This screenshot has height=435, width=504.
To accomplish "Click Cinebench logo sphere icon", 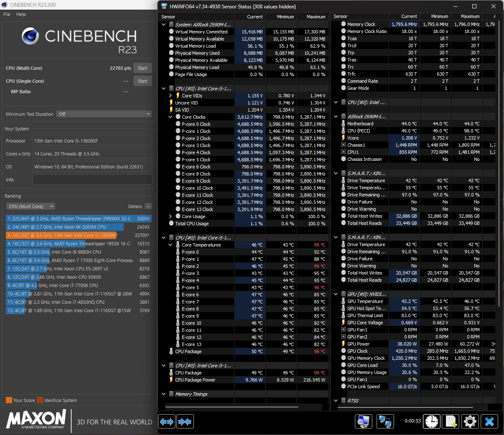I will (x=31, y=36).
